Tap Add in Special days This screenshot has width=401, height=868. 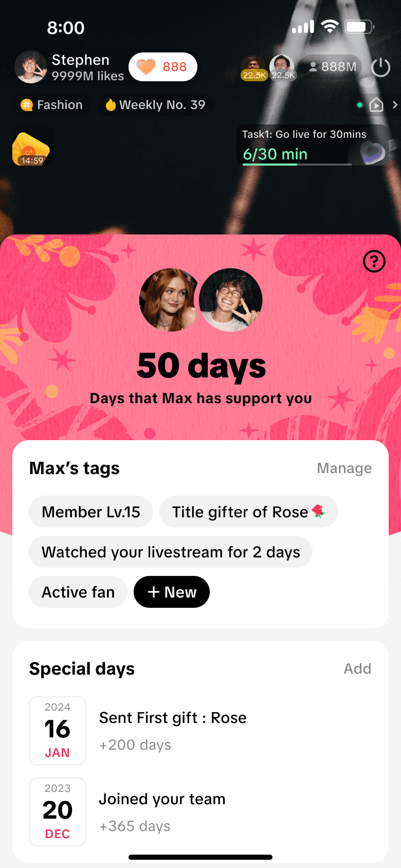(x=357, y=668)
